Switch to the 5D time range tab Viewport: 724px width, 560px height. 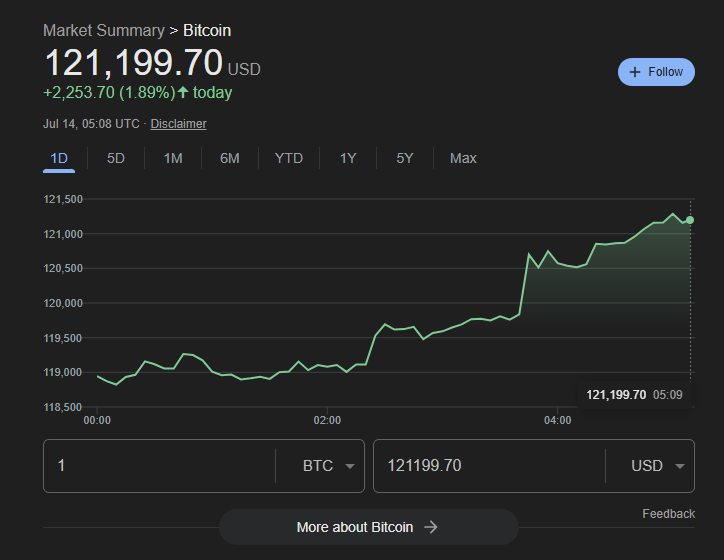click(x=115, y=158)
